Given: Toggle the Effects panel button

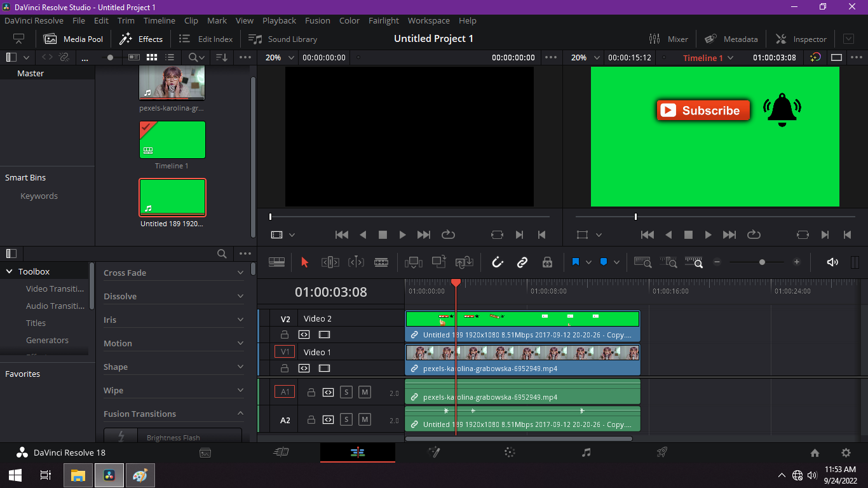Looking at the screenshot, I should click(141, 39).
